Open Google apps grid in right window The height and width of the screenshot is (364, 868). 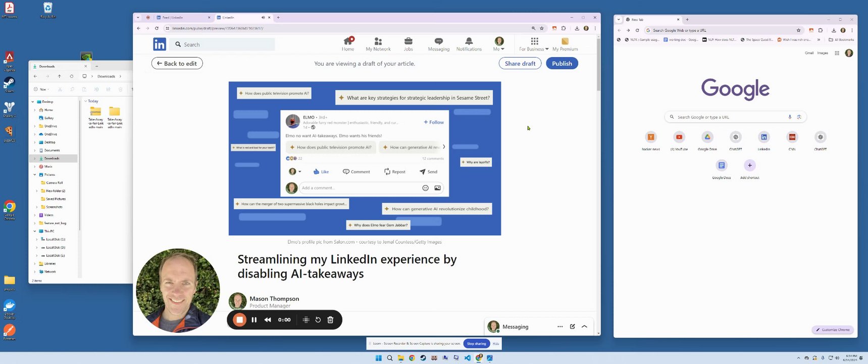[x=837, y=53]
